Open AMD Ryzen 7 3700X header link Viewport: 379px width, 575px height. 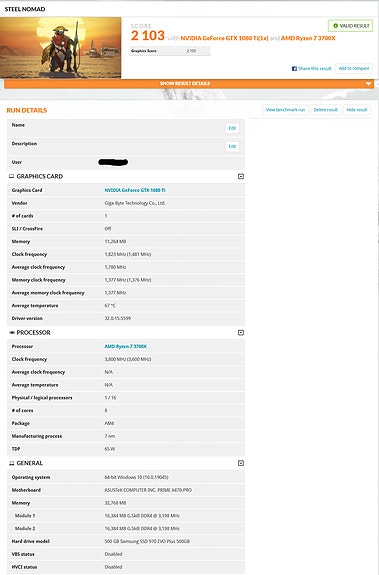308,38
